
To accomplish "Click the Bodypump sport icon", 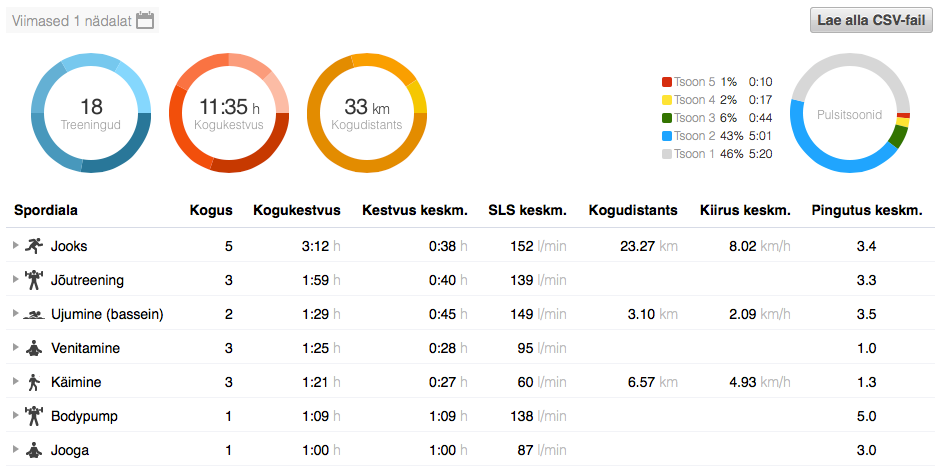I will pyautogui.click(x=34, y=416).
